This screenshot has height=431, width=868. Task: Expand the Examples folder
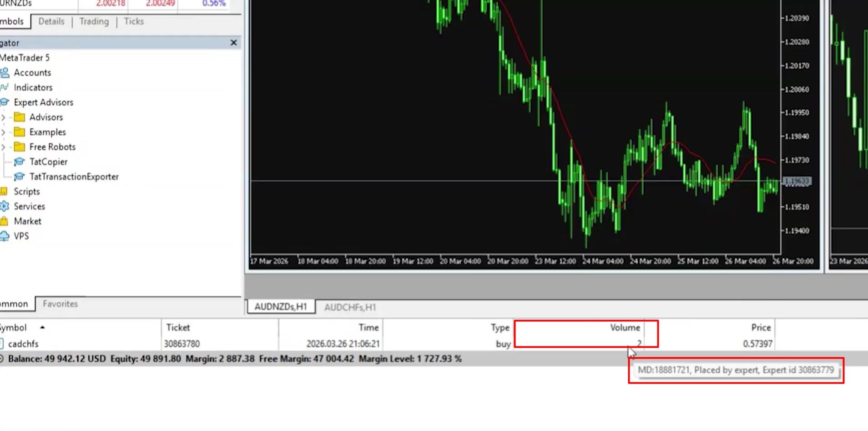(x=3, y=132)
